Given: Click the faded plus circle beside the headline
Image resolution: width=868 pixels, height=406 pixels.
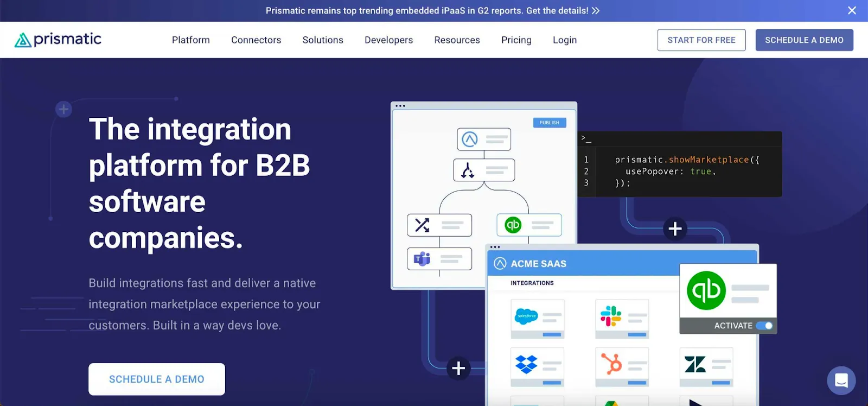Looking at the screenshot, I should (63, 109).
